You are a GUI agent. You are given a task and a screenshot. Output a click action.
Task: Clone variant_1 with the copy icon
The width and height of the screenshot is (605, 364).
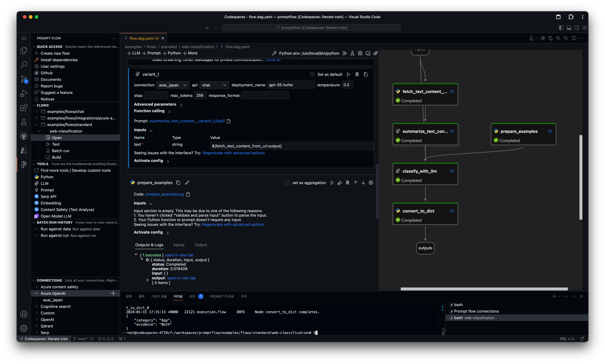tap(366, 74)
